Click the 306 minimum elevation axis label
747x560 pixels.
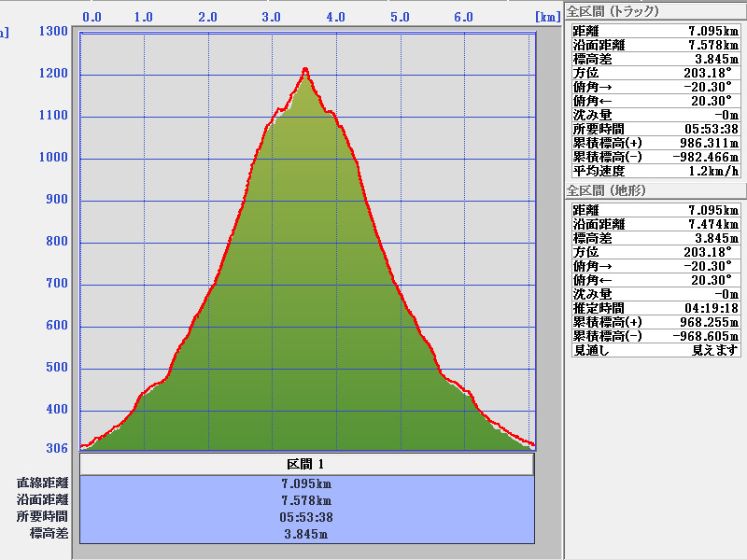(x=57, y=449)
